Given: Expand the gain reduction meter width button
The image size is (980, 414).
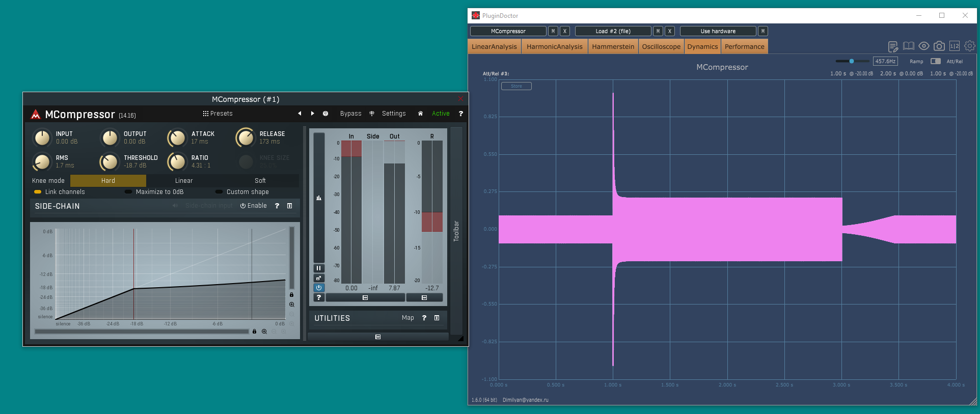Looking at the screenshot, I should [x=424, y=297].
